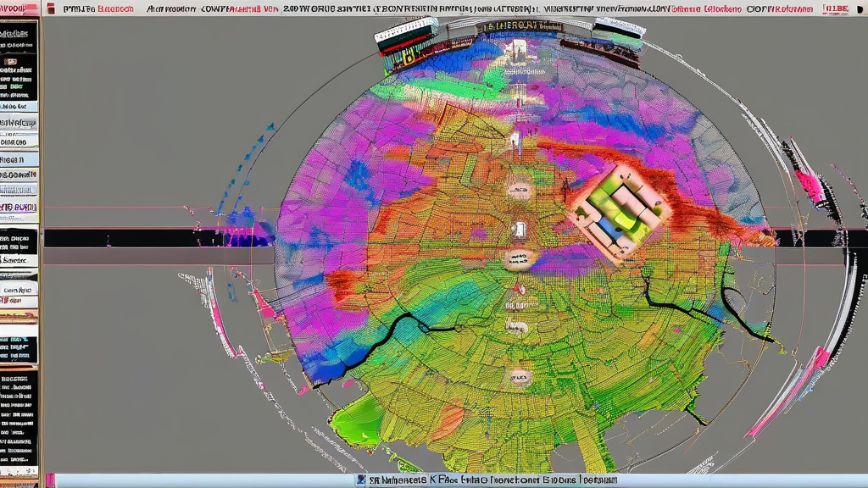Open the red-text menu at the menu bar's right end

835,8
